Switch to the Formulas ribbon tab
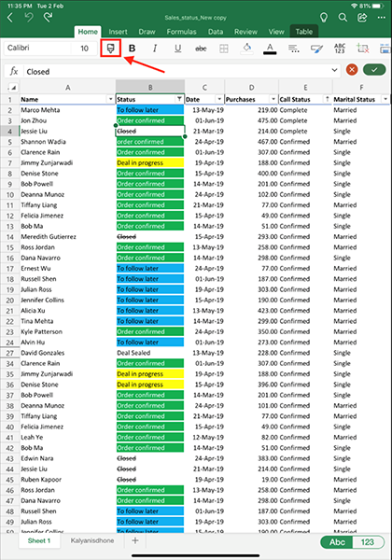The image size is (392, 560). tap(181, 32)
